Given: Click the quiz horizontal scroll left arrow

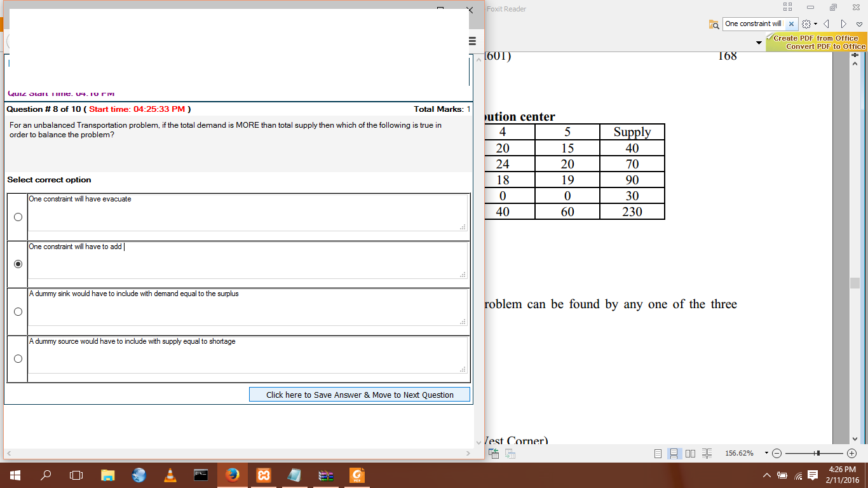Looking at the screenshot, I should point(9,454).
